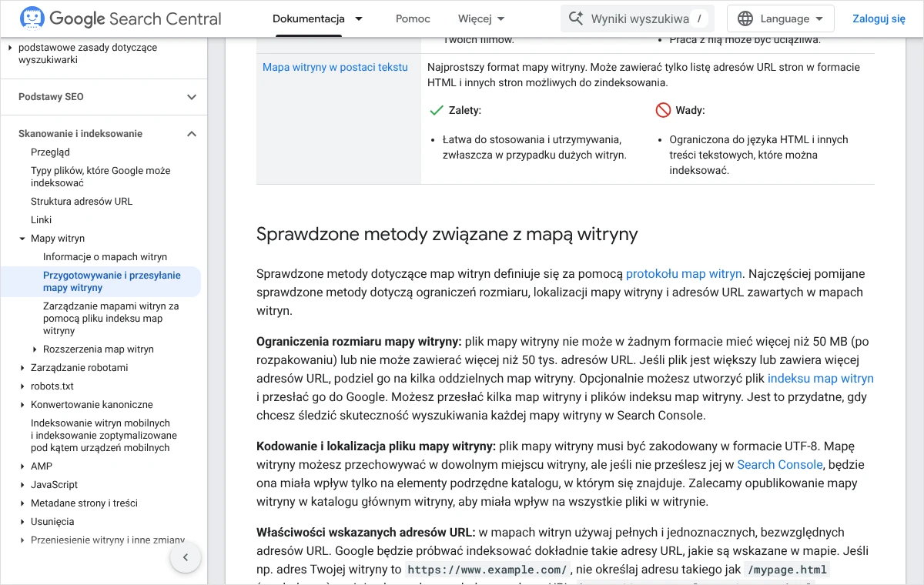Expand the JavaScript tree arrow

click(x=23, y=485)
